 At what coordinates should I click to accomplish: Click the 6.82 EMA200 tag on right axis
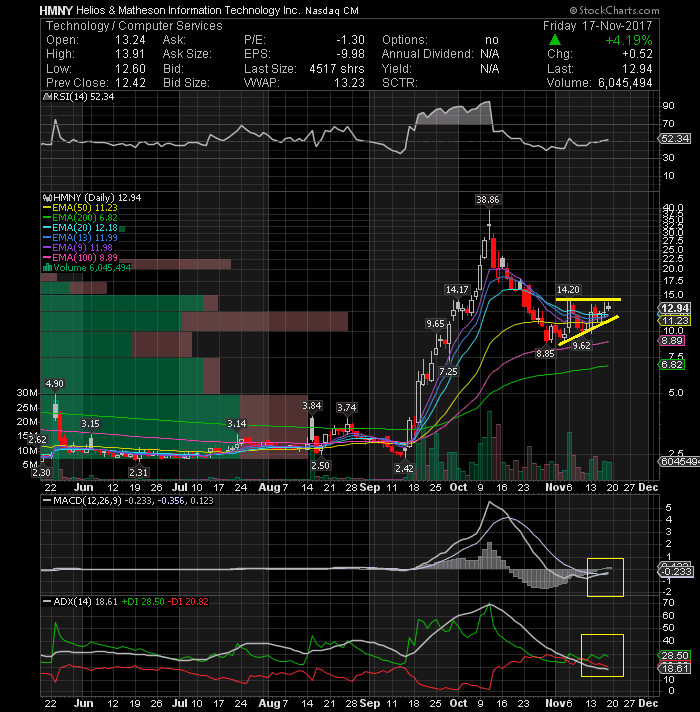pos(672,365)
